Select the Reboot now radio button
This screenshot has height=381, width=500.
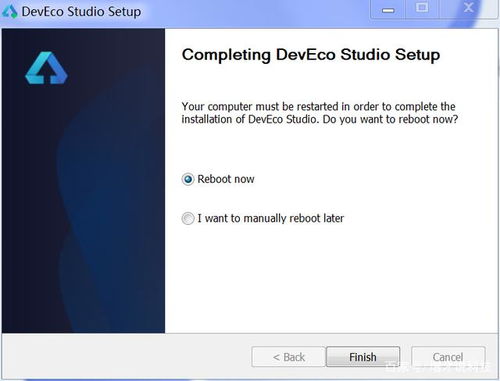click(x=188, y=179)
